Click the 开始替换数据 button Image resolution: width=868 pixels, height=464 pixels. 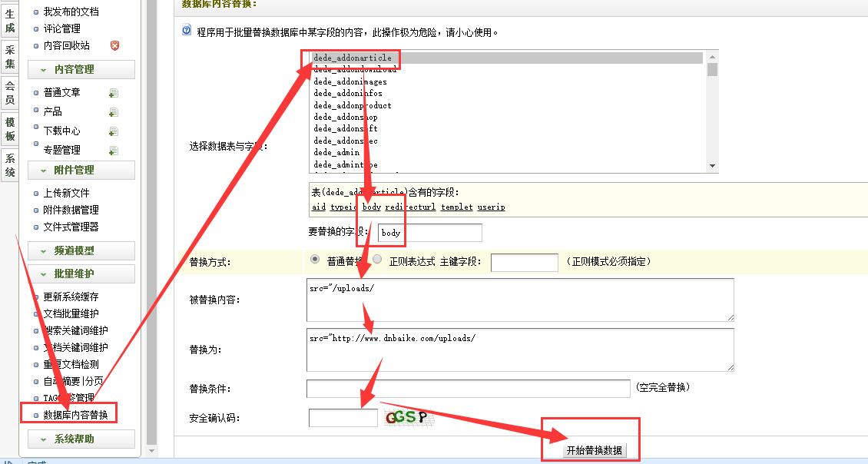point(594,450)
